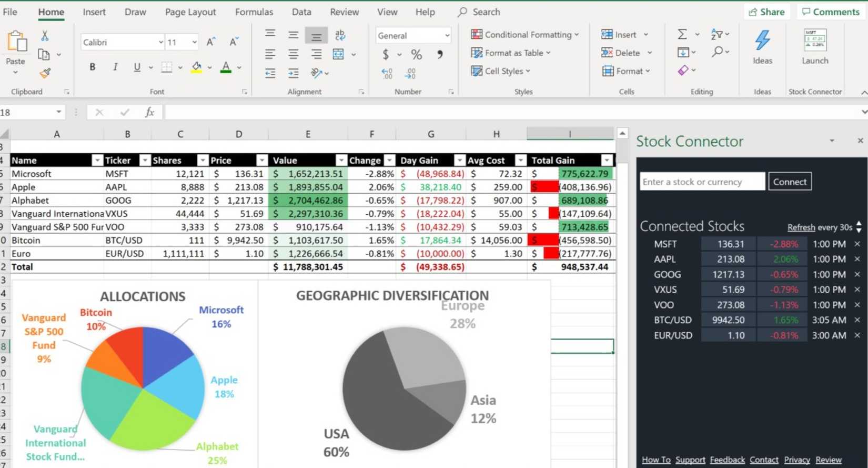Toggle bottom align button
868x468 pixels.
[316, 35]
